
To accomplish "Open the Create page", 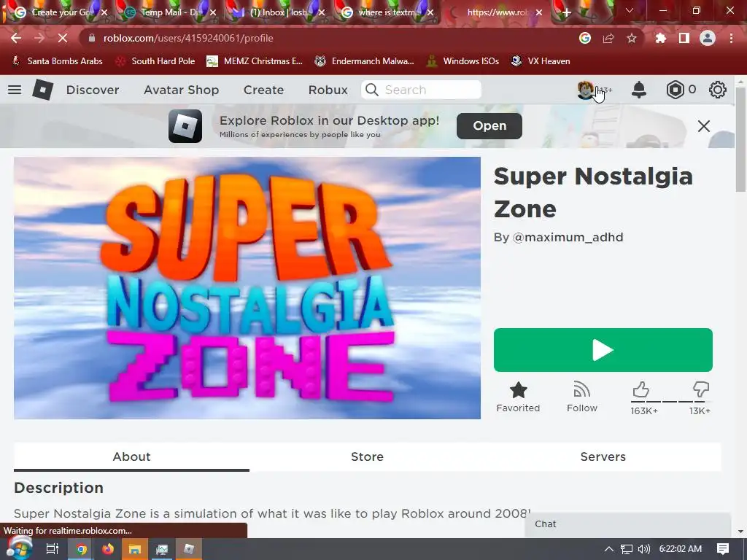I will click(x=263, y=90).
